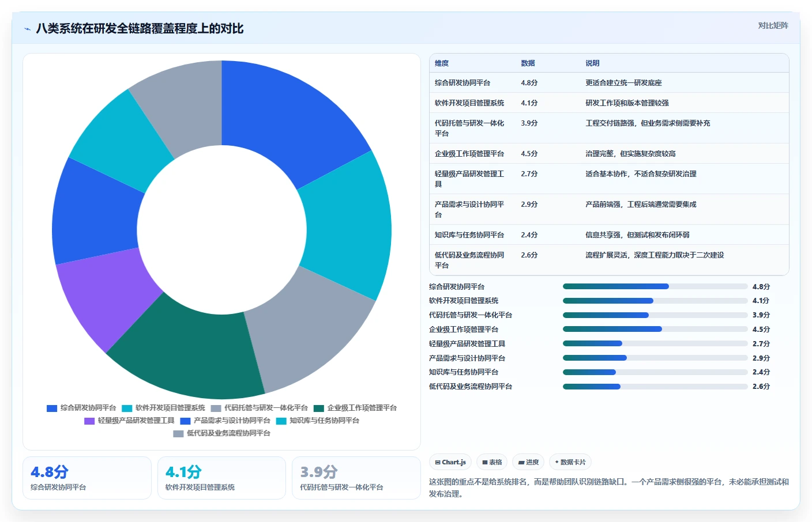Click the 数据卡片 tag chip

click(x=570, y=462)
